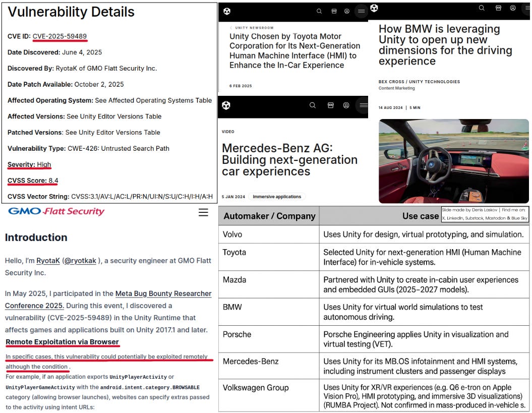Screen dimensions: 532x413
Task: Click the Automaker / Company column header
Action: pos(269,216)
